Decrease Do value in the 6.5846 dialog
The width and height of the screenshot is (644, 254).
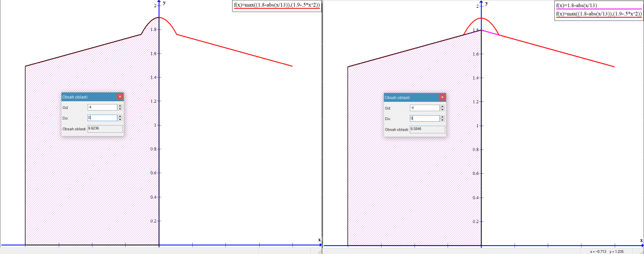pyautogui.click(x=442, y=120)
